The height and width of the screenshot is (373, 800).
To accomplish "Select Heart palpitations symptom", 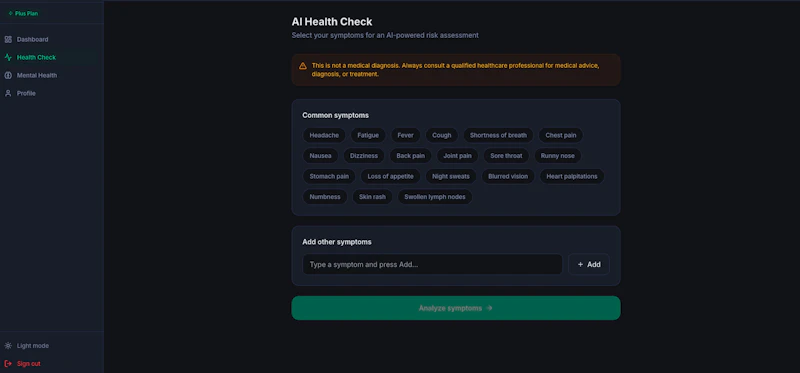I will (x=572, y=176).
